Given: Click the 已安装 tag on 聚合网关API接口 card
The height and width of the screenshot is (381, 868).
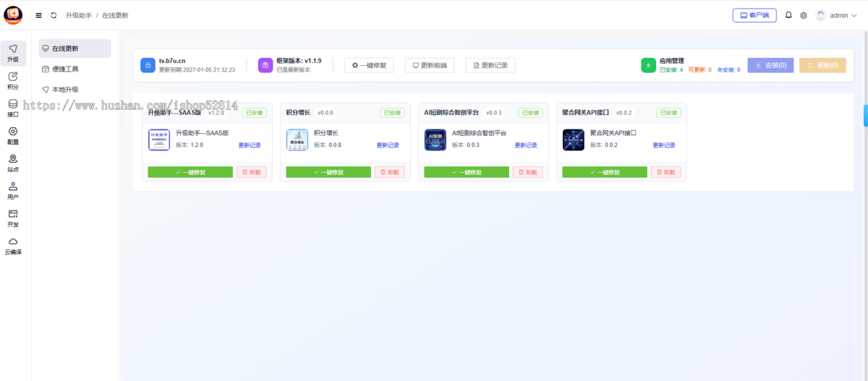Looking at the screenshot, I should [x=668, y=113].
